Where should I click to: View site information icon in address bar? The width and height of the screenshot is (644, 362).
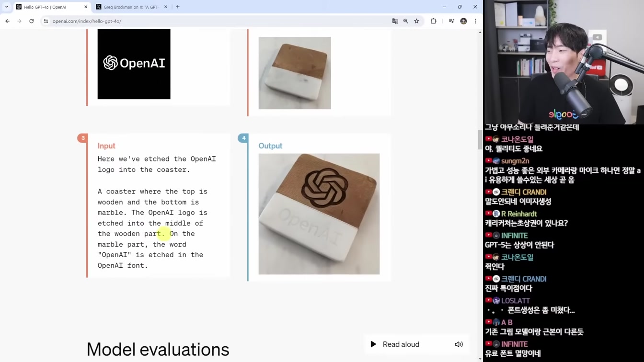[x=46, y=21]
